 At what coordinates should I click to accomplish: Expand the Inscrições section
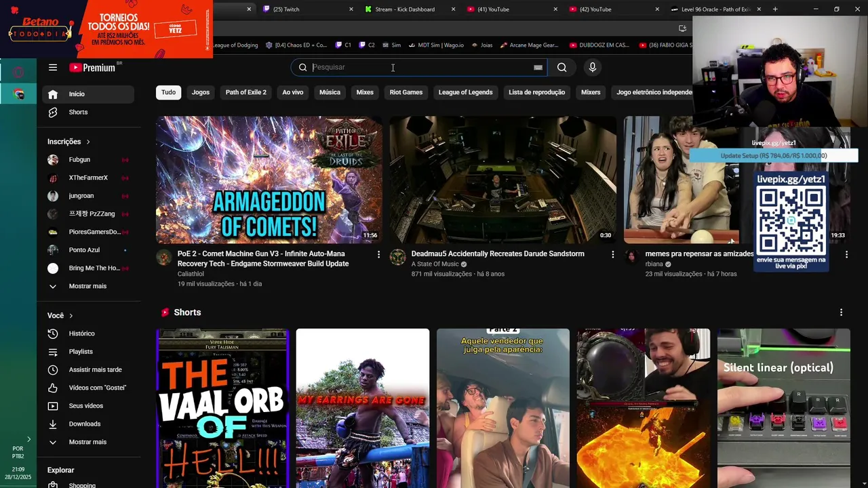[x=68, y=142]
